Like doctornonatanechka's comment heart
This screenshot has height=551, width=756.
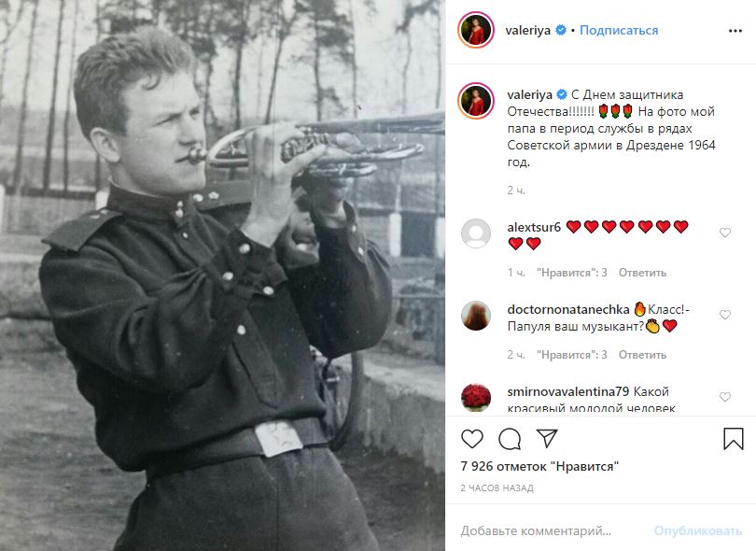point(724,315)
